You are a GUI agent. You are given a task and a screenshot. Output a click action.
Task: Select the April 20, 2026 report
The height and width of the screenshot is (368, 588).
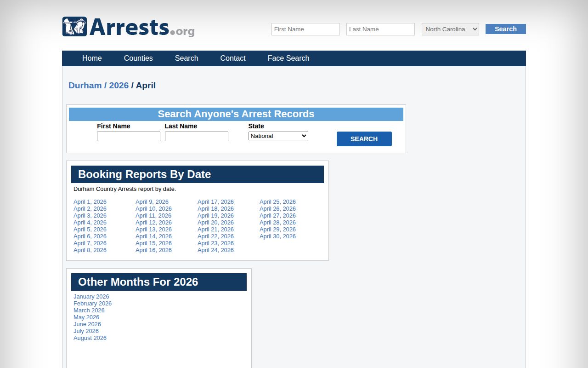pos(215,223)
